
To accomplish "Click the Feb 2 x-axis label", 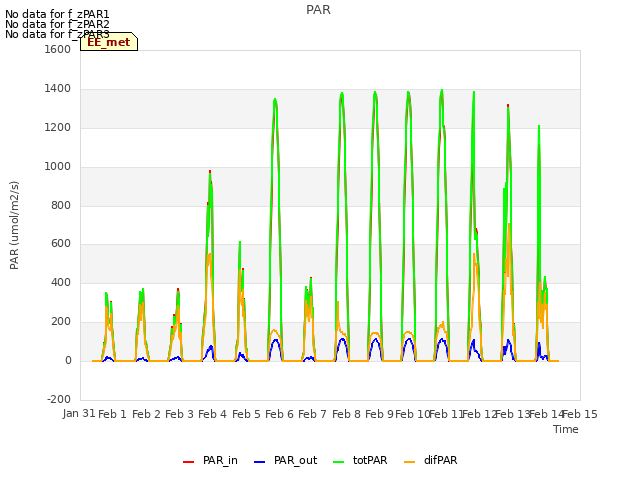I will (x=147, y=414).
